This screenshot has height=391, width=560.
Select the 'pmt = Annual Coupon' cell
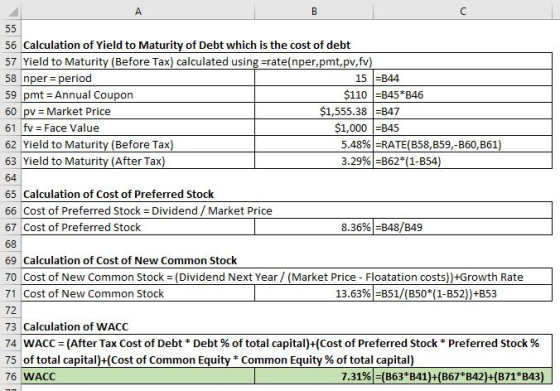click(138, 95)
